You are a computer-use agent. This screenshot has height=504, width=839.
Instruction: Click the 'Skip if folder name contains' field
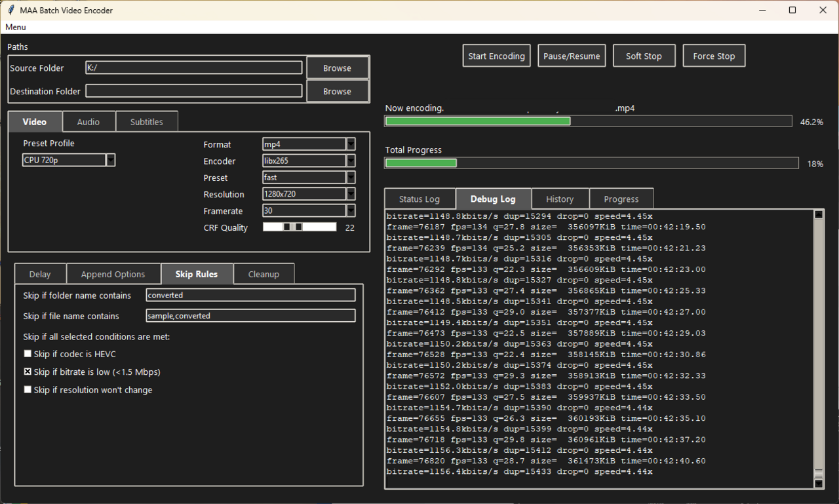point(251,295)
